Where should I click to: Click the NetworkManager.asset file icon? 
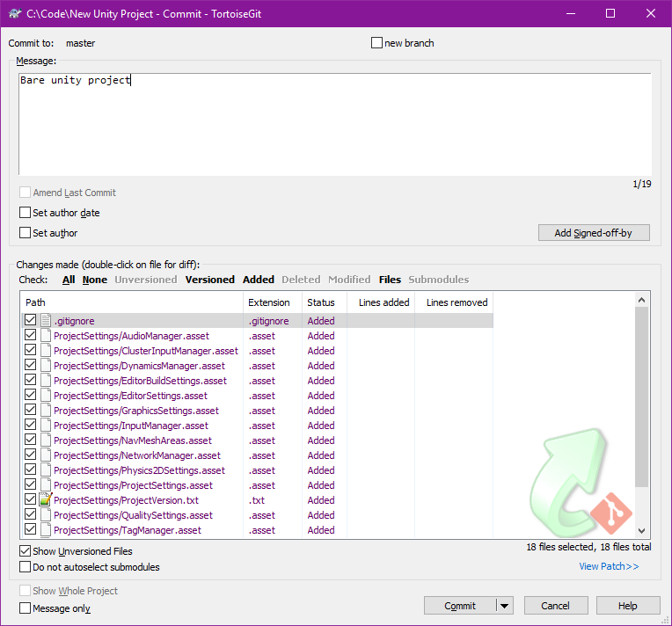point(46,455)
